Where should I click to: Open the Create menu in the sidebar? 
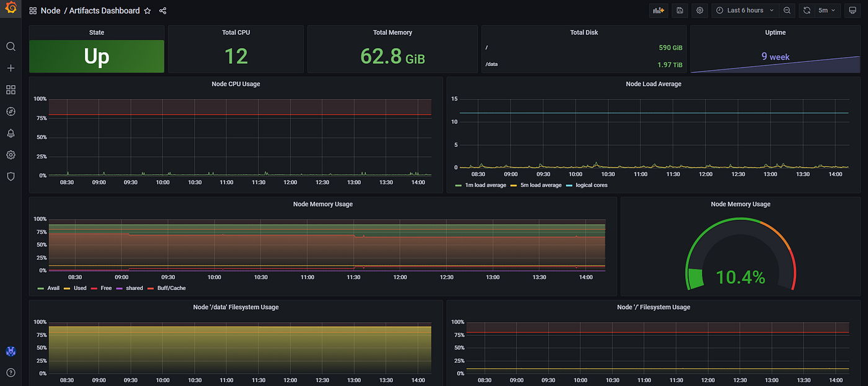(x=10, y=68)
